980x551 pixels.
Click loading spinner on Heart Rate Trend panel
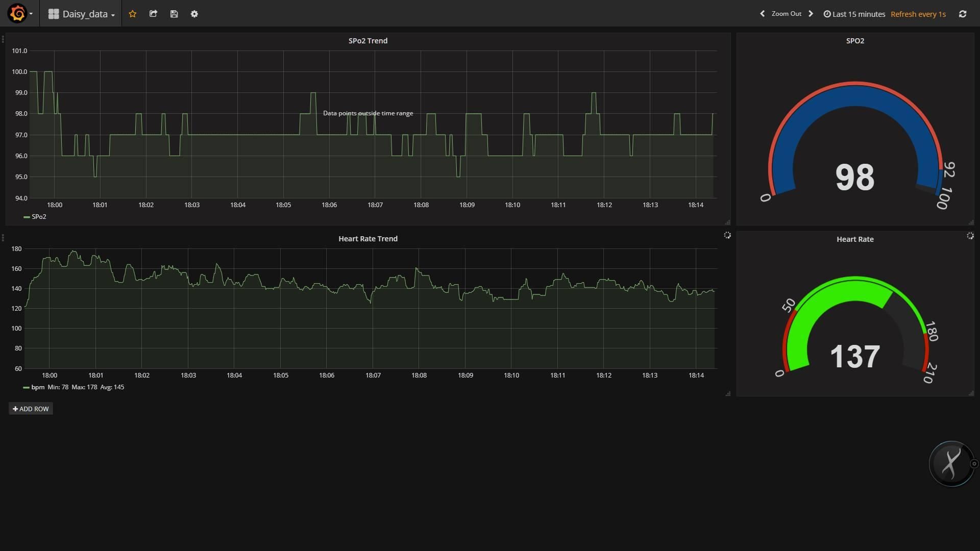coord(727,235)
